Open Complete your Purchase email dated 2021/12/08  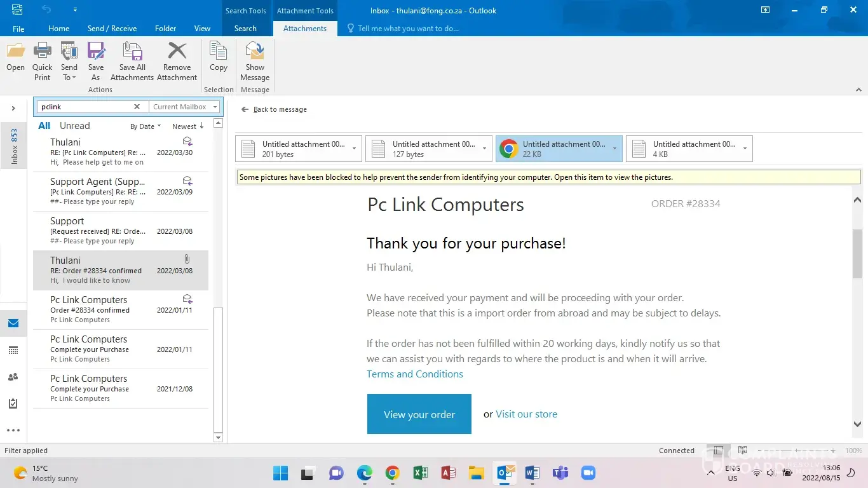click(121, 388)
